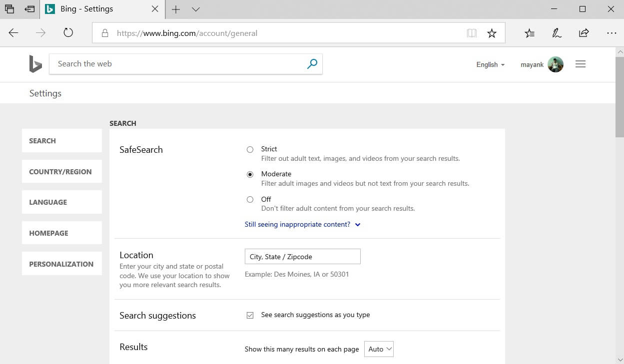Viewport: 624px width, 364px height.
Task: Select Strict SafeSearch option
Action: point(250,149)
